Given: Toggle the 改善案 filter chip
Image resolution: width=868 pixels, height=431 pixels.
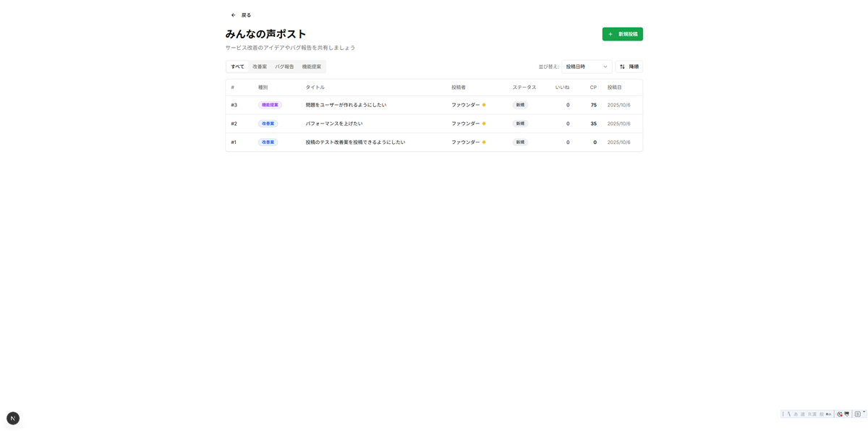Looking at the screenshot, I should click(258, 66).
